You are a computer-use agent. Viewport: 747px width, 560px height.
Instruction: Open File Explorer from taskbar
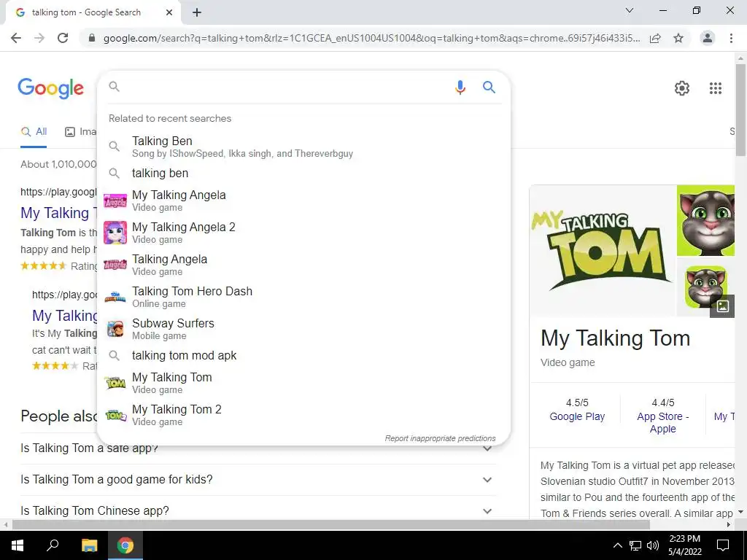pos(89,545)
